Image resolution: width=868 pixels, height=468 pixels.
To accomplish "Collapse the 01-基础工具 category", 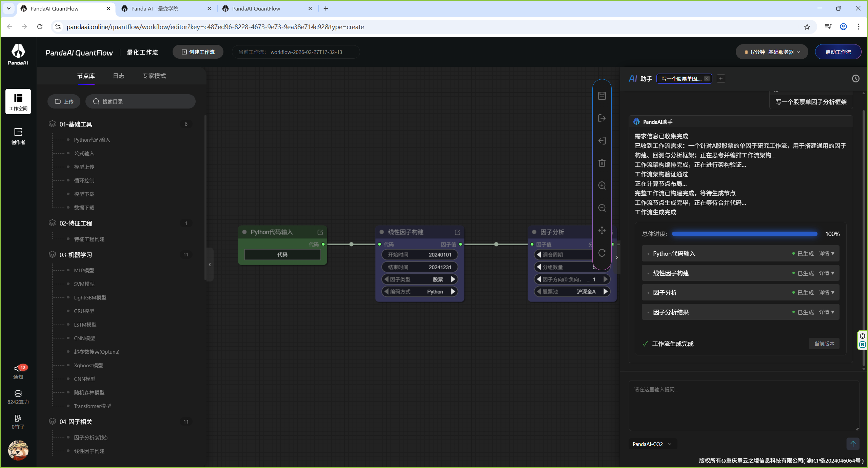I will click(x=120, y=124).
